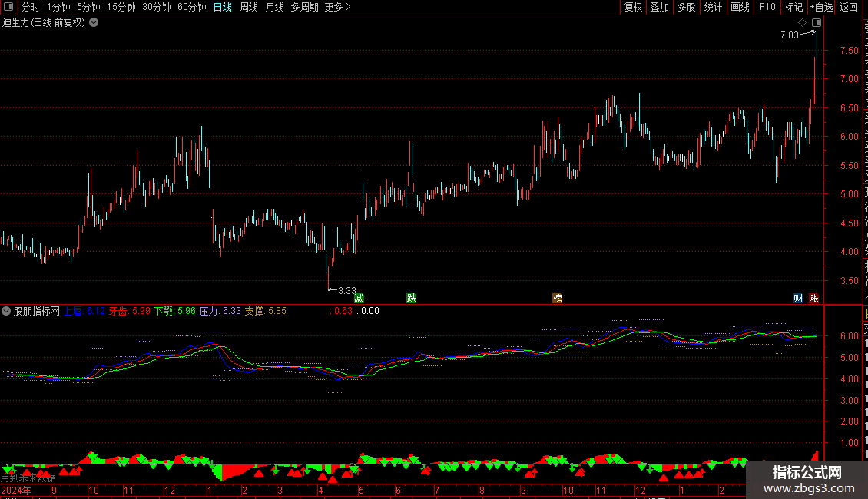Click the 减 event marker
868x499 pixels.
(x=359, y=298)
